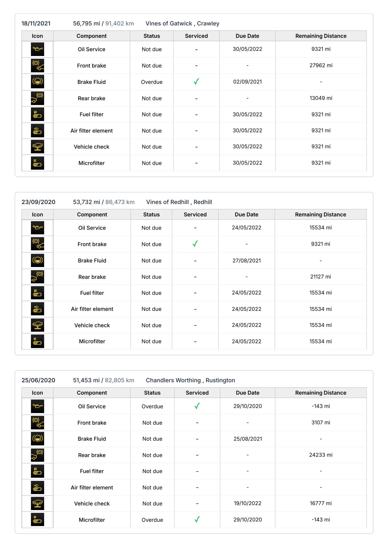Click Remaining Distance header in 18/11/2021 table
Viewport: 392px width, 557px height.
click(x=321, y=36)
